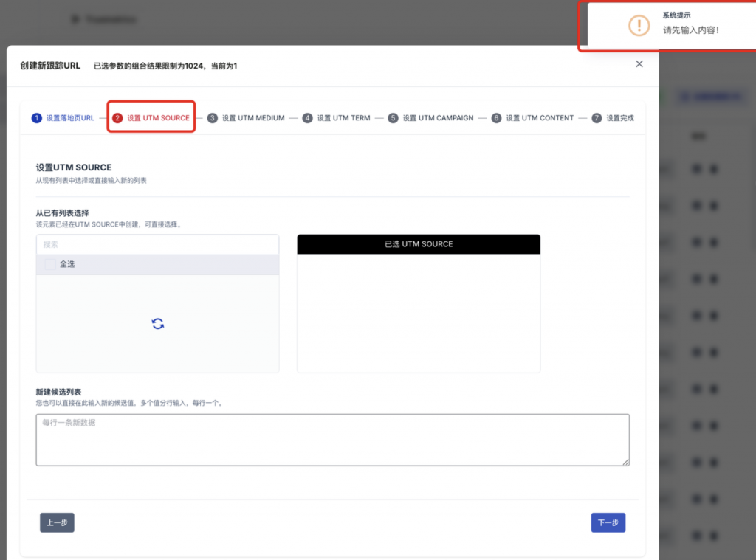Click the step 5 number circle icon
The image size is (756, 560).
(393, 118)
